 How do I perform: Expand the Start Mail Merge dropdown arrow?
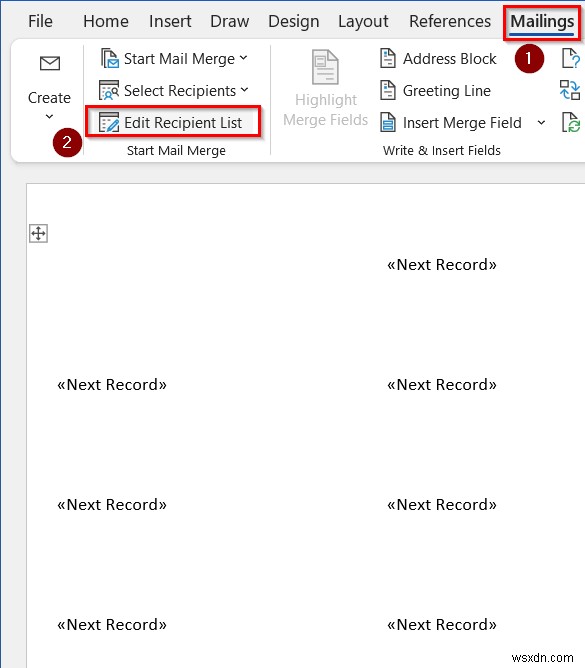coord(243,58)
